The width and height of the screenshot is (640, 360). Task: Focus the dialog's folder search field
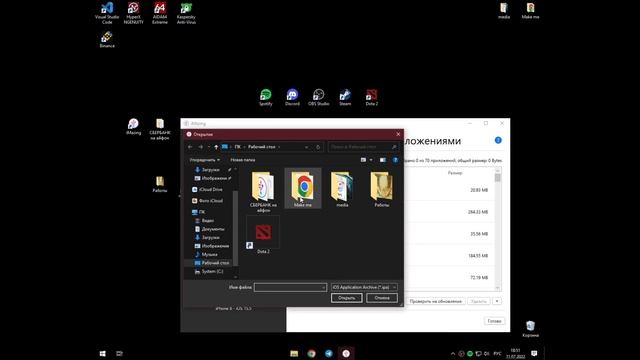click(363, 147)
